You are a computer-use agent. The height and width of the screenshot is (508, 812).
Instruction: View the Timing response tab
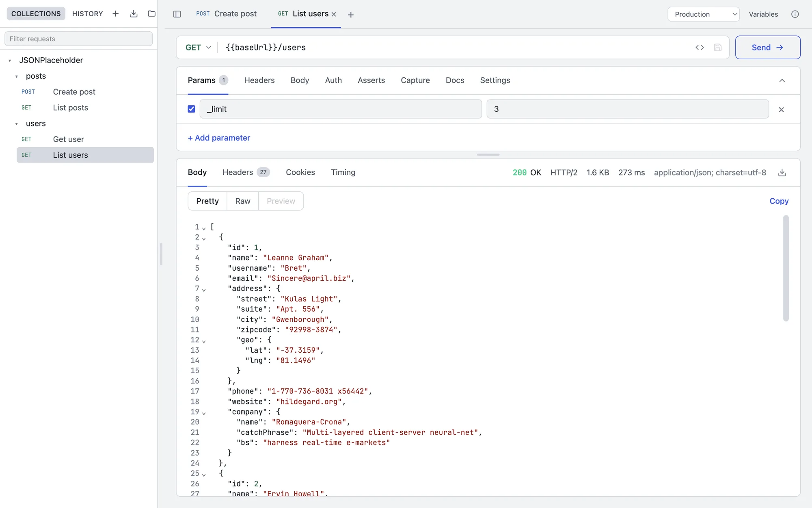343,172
